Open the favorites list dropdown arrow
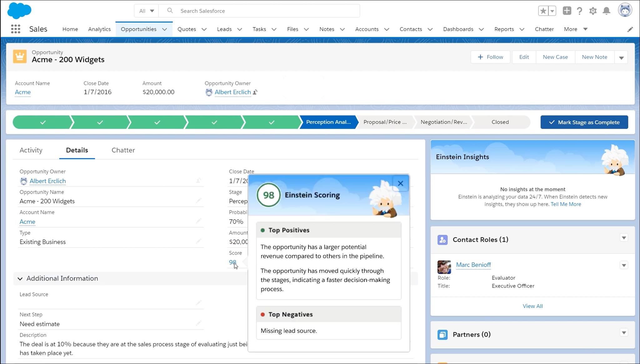The height and width of the screenshot is (364, 640). (x=552, y=11)
